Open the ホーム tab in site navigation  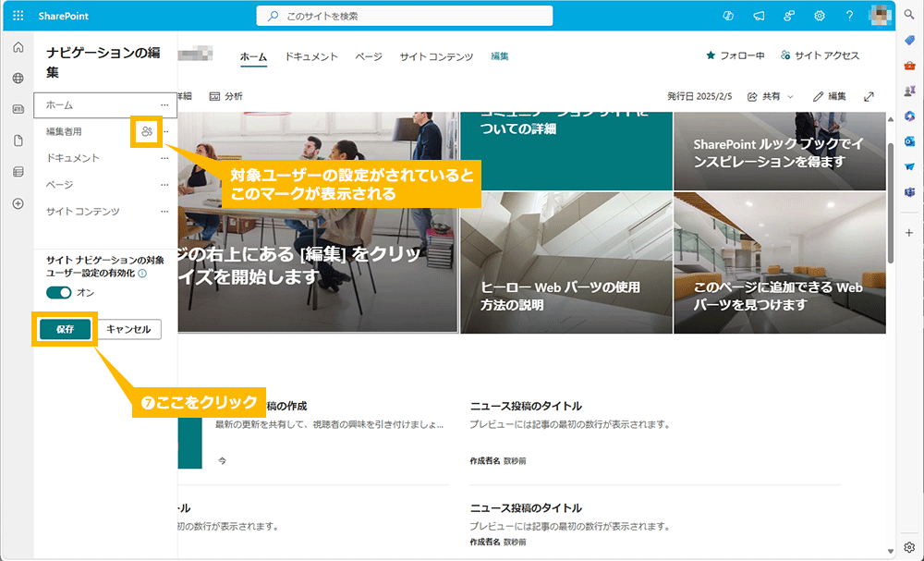[x=253, y=56]
